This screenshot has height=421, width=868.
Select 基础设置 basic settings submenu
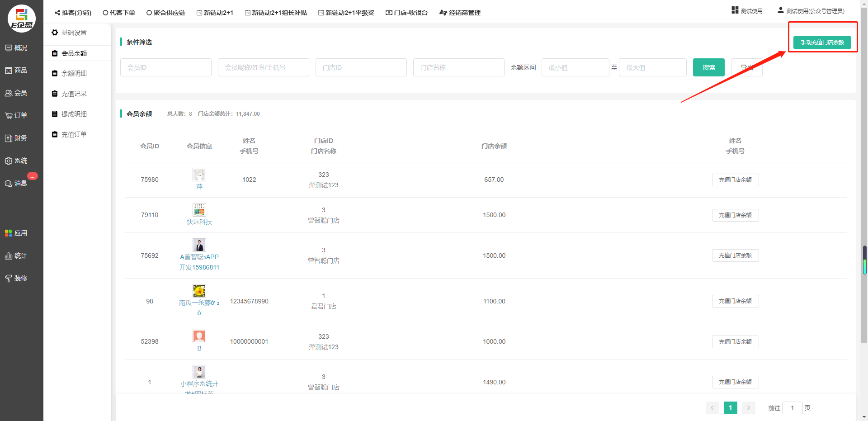74,33
